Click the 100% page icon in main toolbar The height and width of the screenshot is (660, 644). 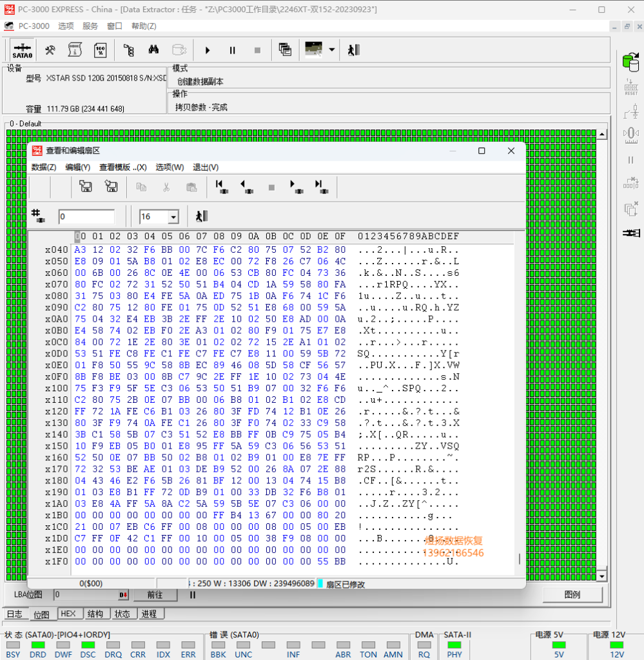point(100,50)
